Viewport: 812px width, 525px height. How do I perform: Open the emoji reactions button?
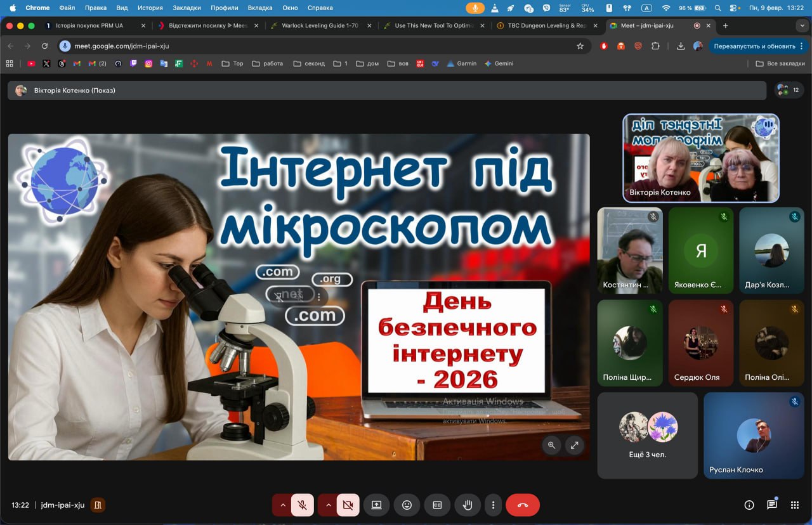[x=407, y=505]
